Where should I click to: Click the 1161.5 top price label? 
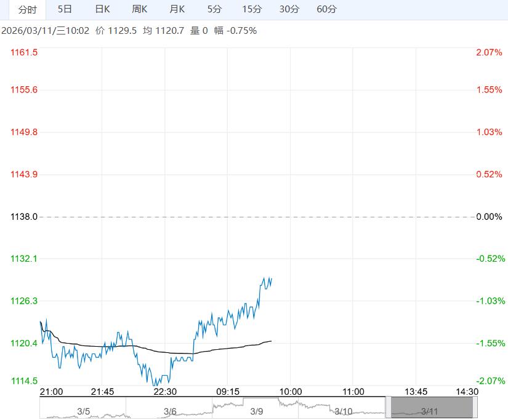pyautogui.click(x=24, y=53)
